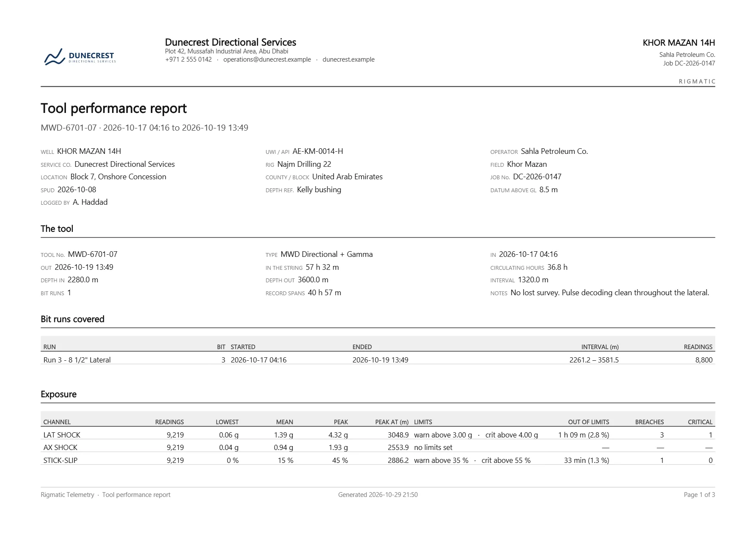This screenshot has width=756, height=534.
Task: Select the LAT SHOCK channel name
Action: (62, 435)
